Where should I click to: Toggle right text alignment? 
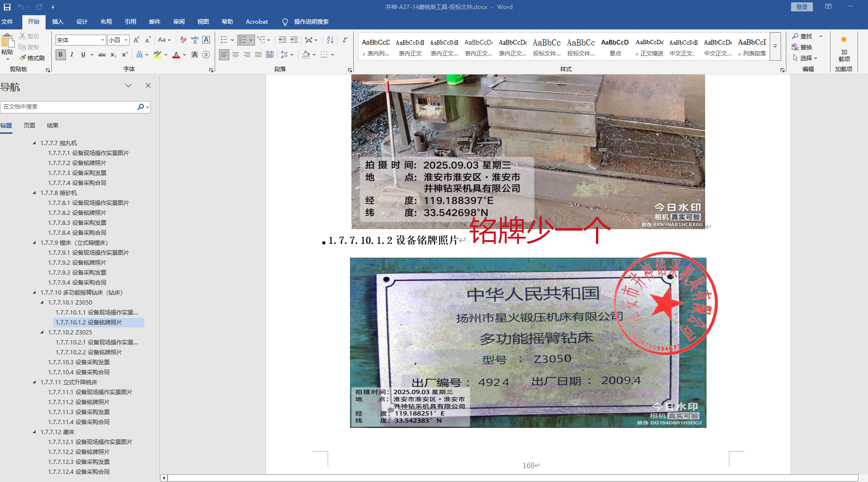click(247, 55)
